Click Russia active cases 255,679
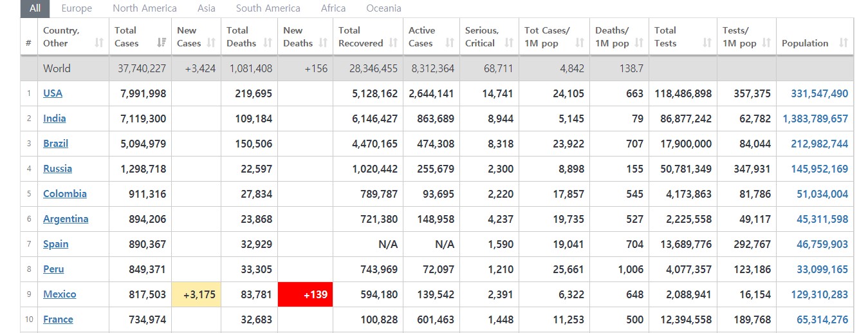This screenshot has height=333, width=868. pos(436,169)
